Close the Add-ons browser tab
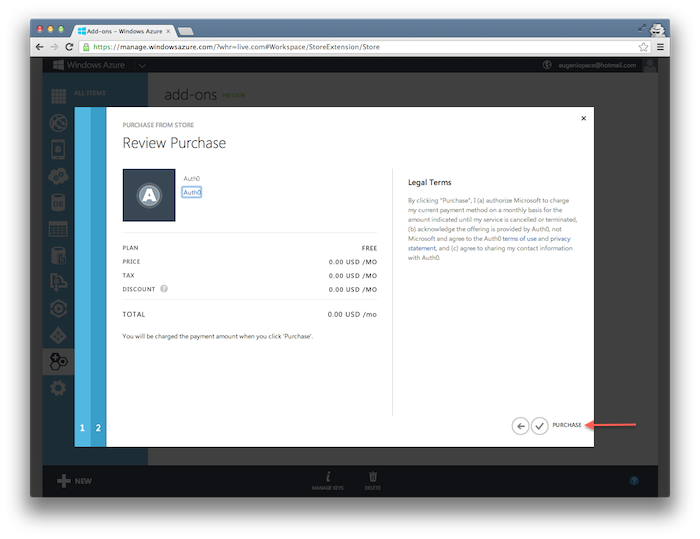Screen dimensions: 700x539 tap(168, 31)
